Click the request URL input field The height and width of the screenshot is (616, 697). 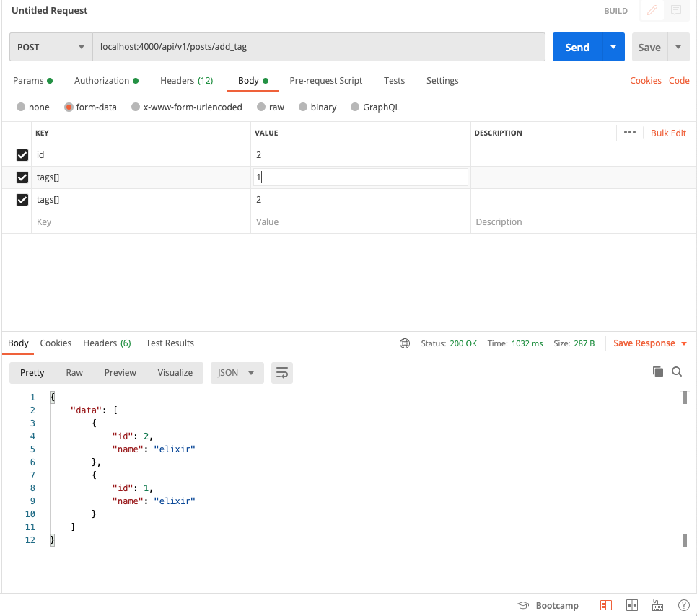pyautogui.click(x=319, y=47)
